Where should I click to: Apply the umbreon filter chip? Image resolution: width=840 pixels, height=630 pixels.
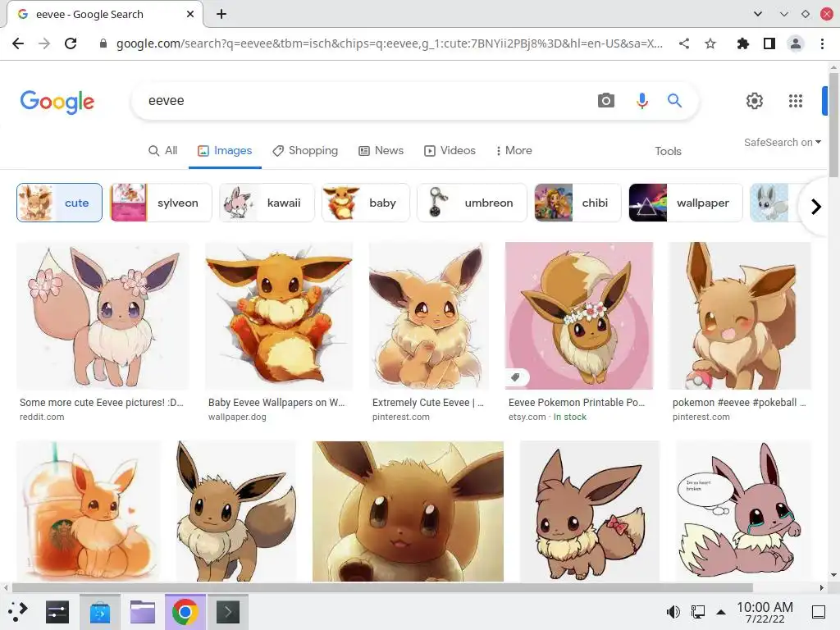[x=472, y=203]
